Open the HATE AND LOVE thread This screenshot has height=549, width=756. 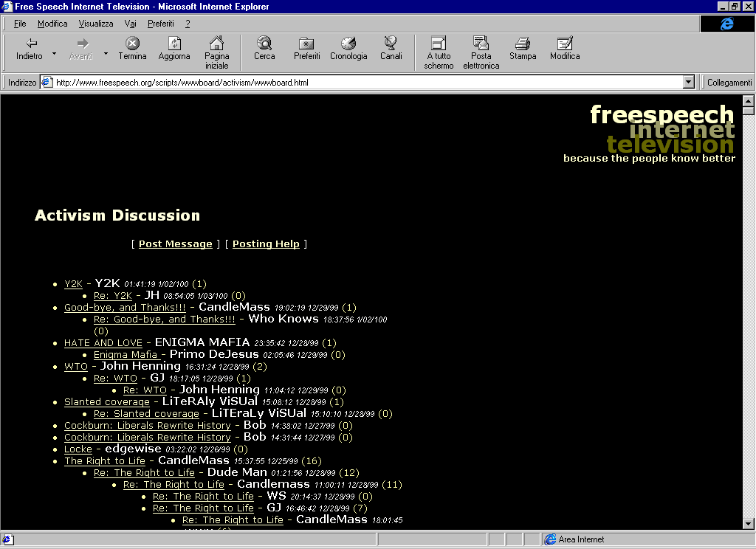point(103,342)
